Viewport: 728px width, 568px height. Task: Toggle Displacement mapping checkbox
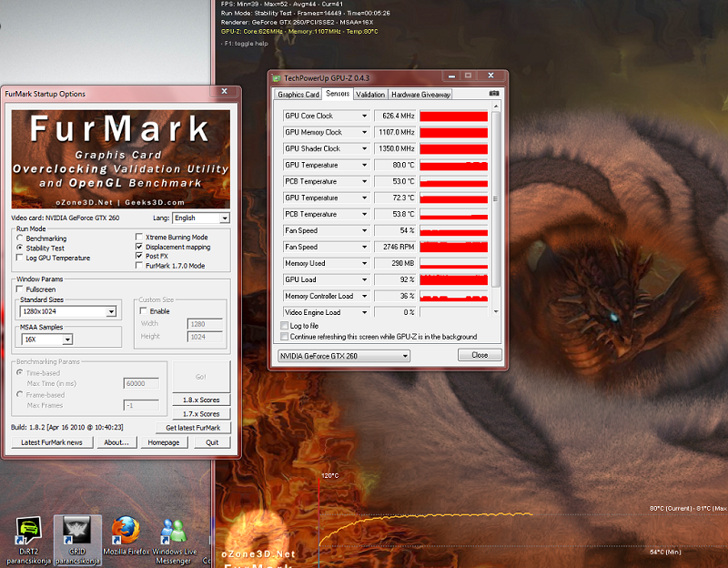(x=139, y=247)
